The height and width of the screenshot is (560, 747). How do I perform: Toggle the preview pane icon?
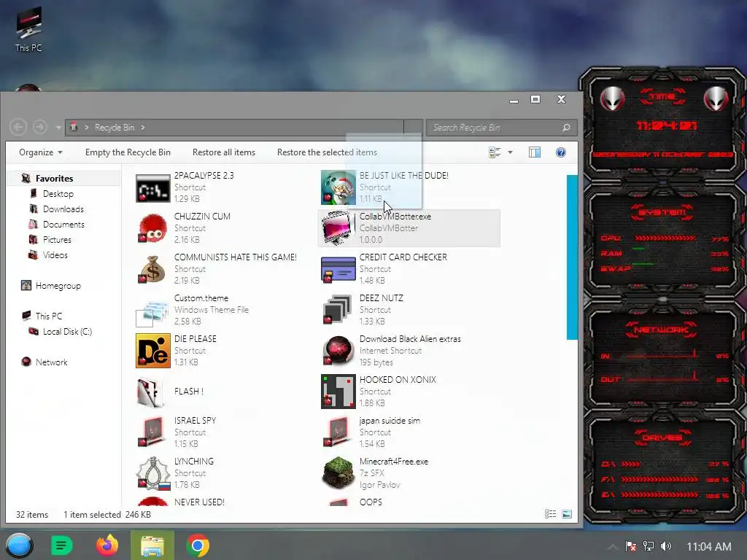[x=535, y=152]
